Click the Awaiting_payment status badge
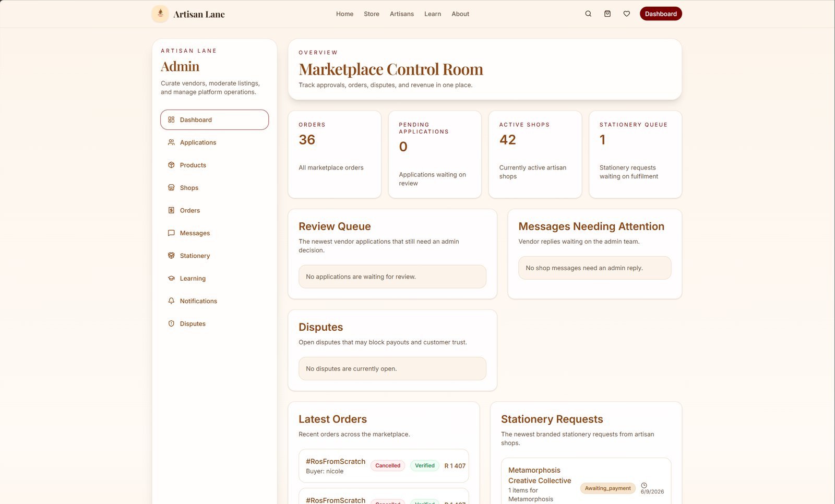The width and height of the screenshot is (835, 504). tap(607, 488)
